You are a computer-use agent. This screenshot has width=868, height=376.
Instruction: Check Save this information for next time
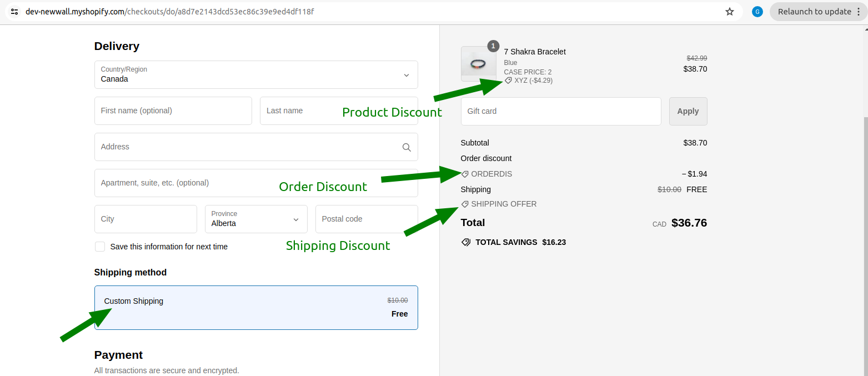[x=100, y=247]
